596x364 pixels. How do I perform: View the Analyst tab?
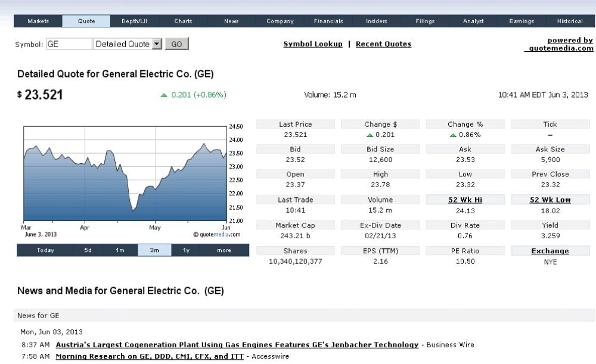473,21
